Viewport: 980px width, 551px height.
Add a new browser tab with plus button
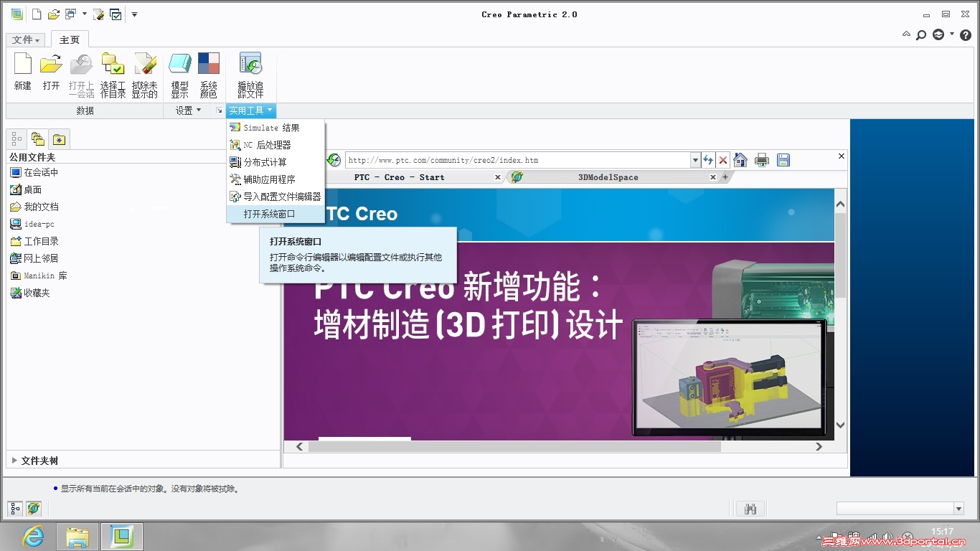tap(725, 177)
